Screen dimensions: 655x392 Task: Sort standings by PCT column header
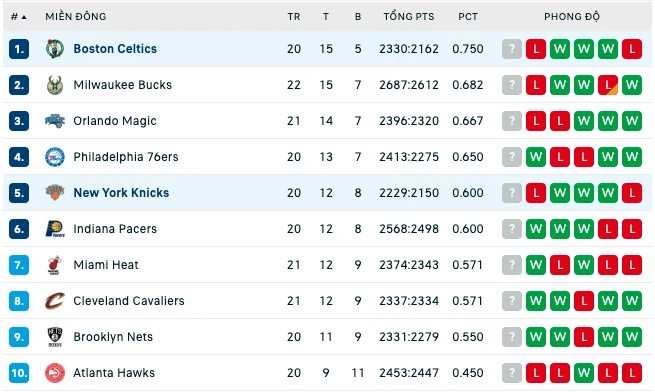point(467,17)
